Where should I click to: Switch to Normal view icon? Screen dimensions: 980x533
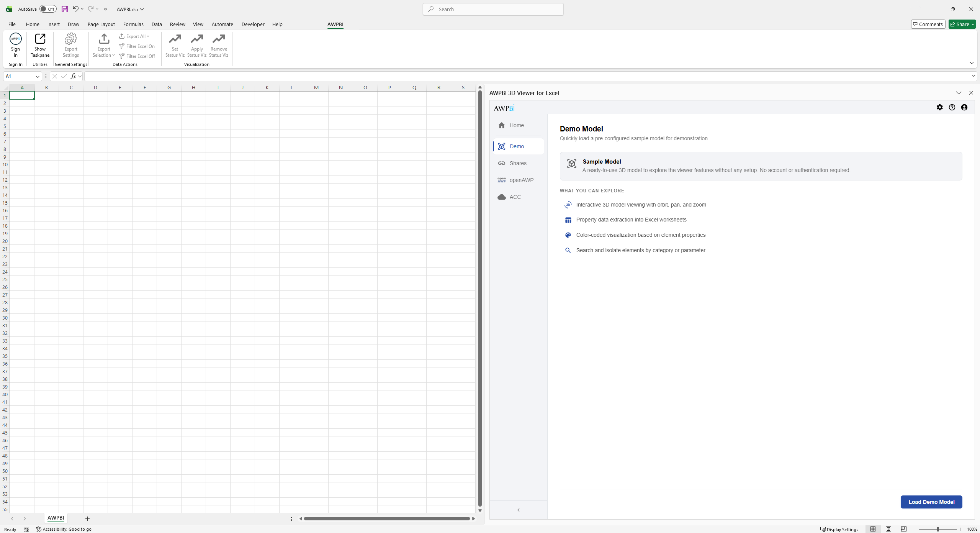[x=873, y=529]
